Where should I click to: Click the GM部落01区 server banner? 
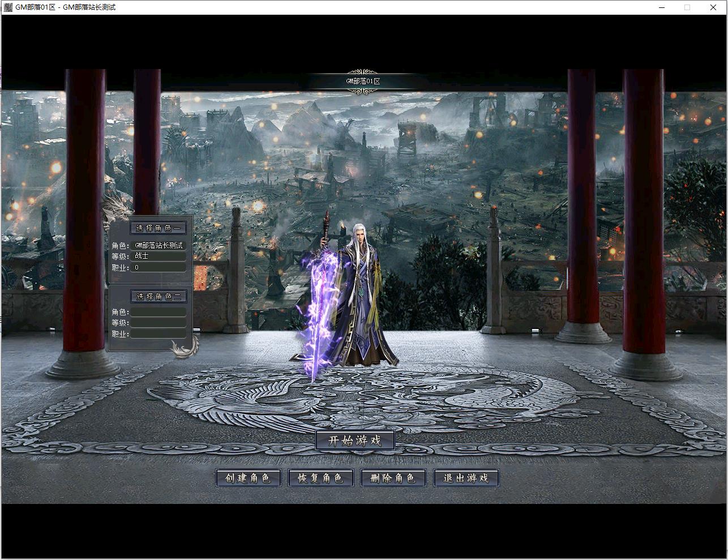[x=363, y=82]
